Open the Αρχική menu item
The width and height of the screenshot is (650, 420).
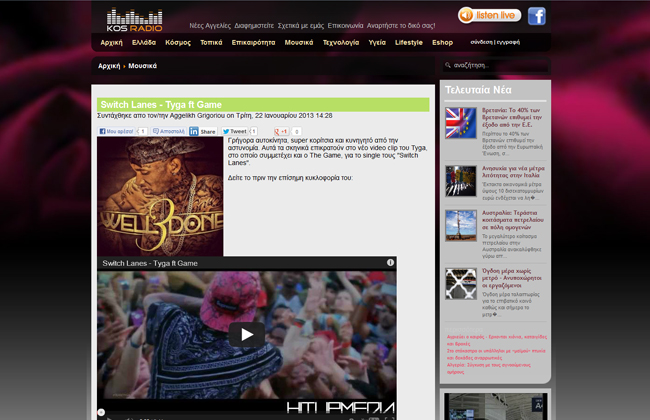point(112,42)
